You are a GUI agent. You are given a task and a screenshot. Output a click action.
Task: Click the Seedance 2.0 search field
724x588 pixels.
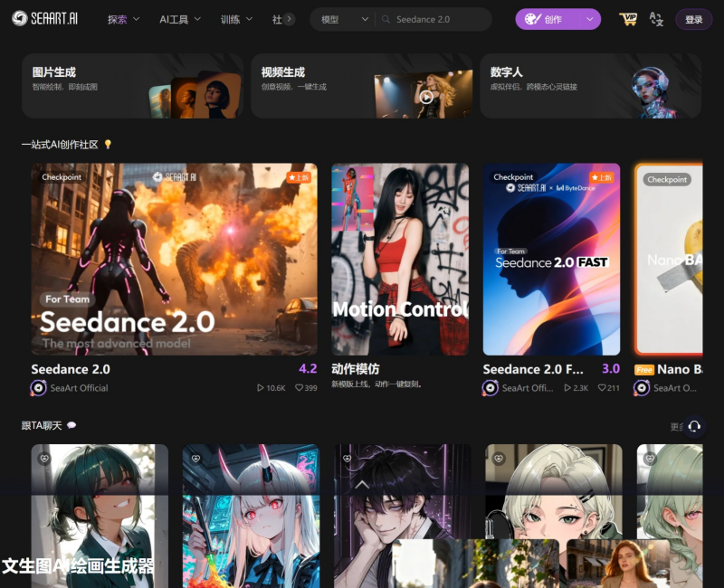(439, 19)
